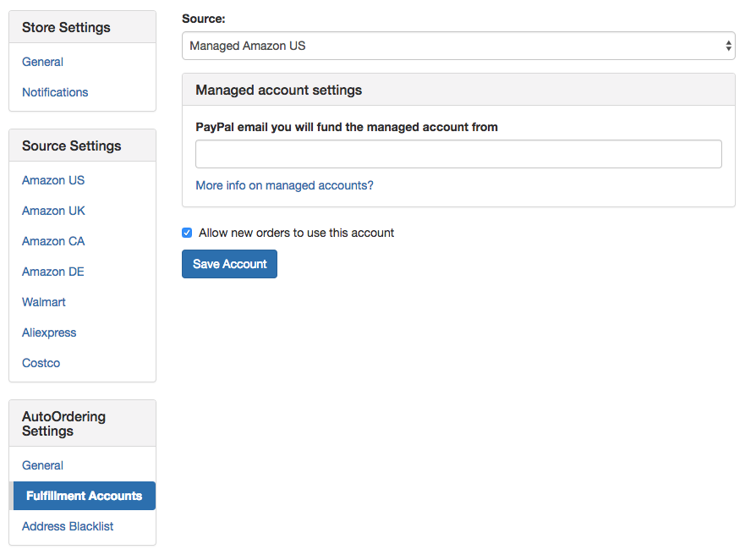756x555 pixels.
Task: Select Amazon DE source settings
Action: click(x=53, y=272)
